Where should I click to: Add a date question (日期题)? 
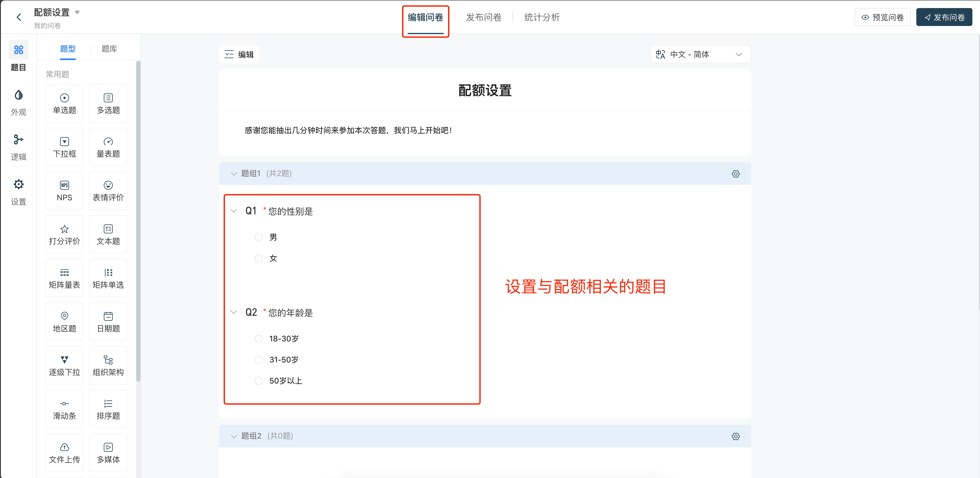pyautogui.click(x=108, y=322)
